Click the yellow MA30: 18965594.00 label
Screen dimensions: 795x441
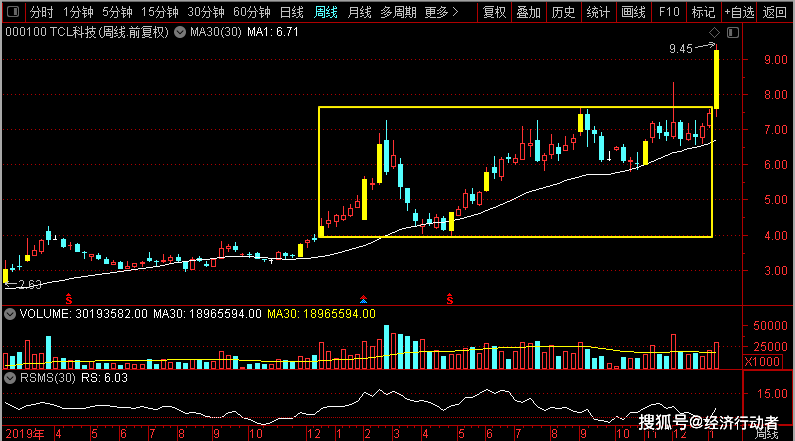click(321, 314)
